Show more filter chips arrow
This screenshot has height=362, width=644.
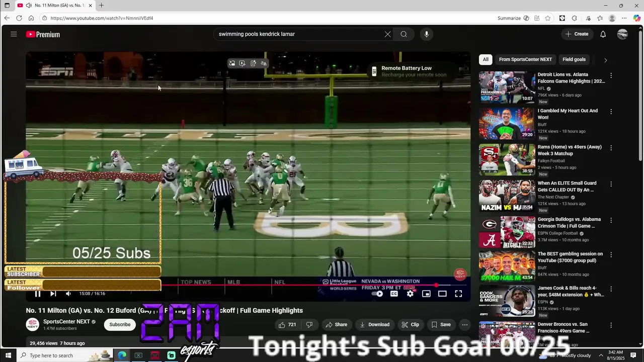pyautogui.click(x=605, y=60)
